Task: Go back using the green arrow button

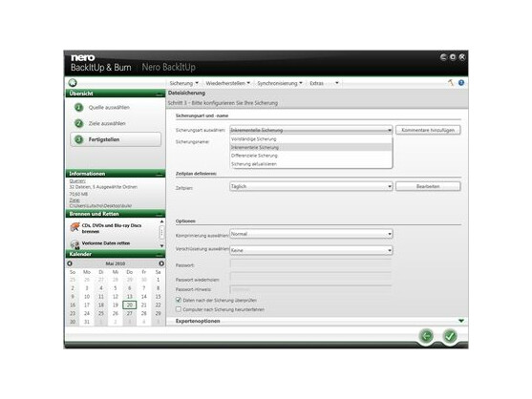Action: [426, 336]
